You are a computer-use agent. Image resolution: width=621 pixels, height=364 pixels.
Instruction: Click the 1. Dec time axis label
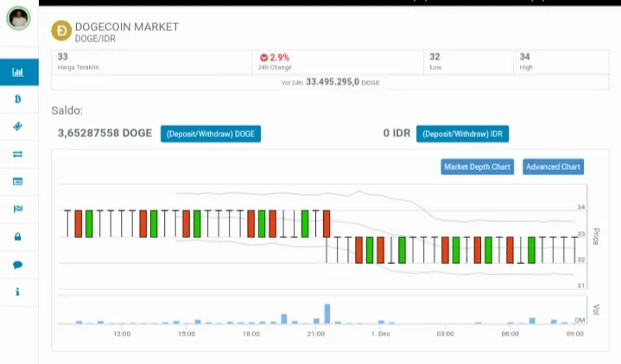[381, 334]
